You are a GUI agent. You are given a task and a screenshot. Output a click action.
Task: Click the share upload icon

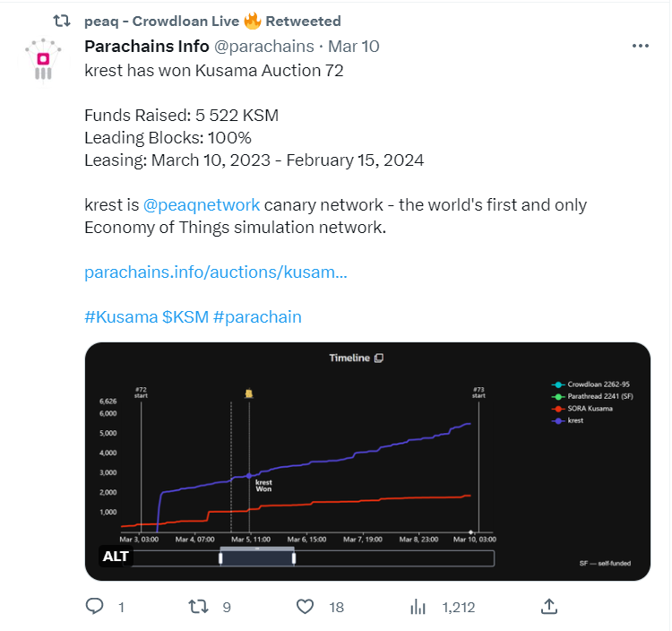(551, 607)
